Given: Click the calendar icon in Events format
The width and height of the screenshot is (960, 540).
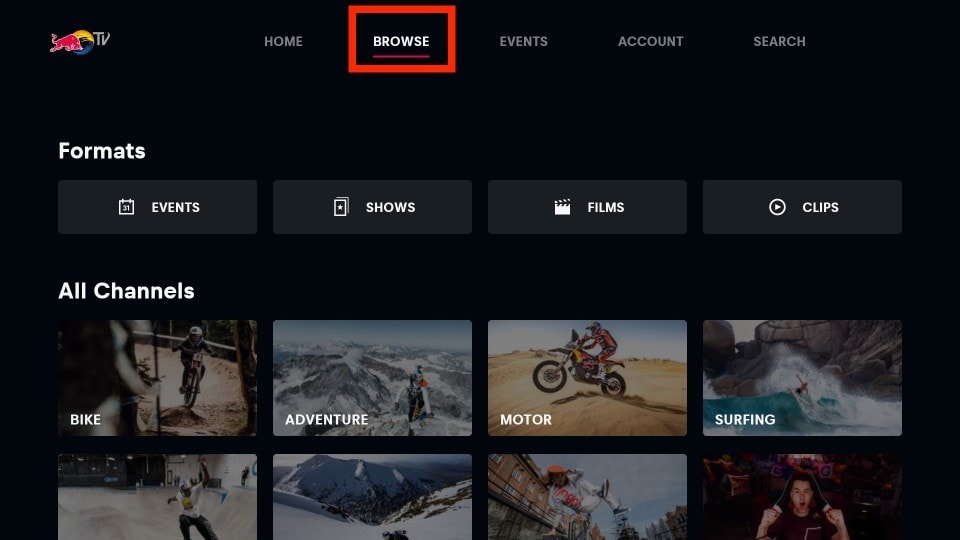Looking at the screenshot, I should click(126, 207).
